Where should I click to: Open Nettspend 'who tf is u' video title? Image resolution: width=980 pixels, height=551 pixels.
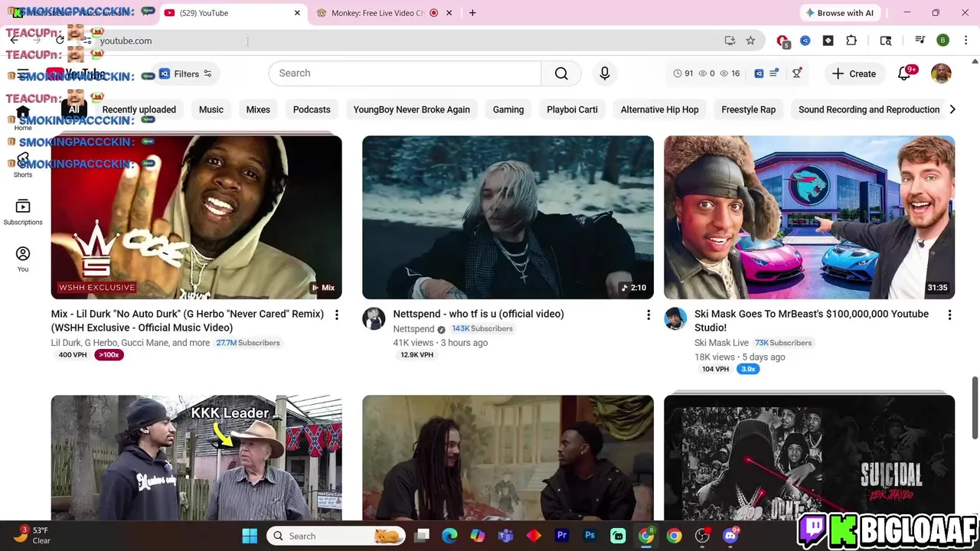(x=479, y=314)
